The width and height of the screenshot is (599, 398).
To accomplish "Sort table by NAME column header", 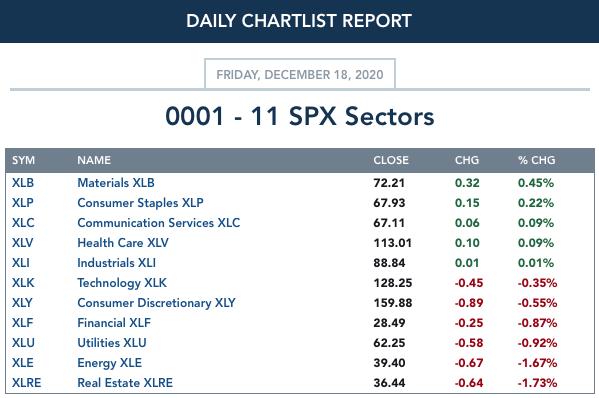I will 94,160.
